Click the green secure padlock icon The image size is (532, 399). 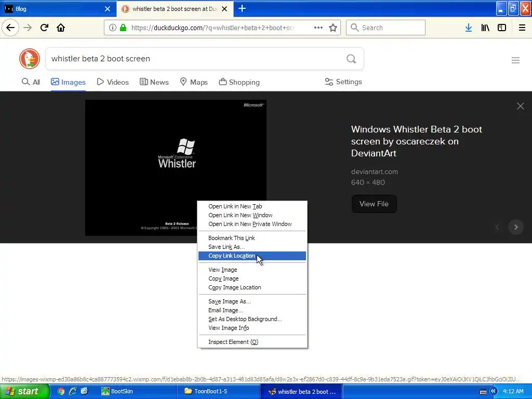coord(123,28)
